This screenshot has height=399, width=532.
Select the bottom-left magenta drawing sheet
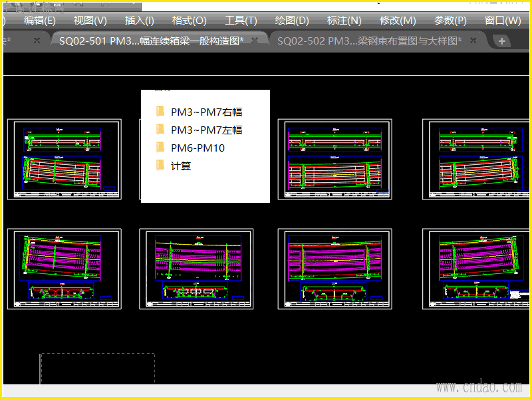[x=65, y=269]
